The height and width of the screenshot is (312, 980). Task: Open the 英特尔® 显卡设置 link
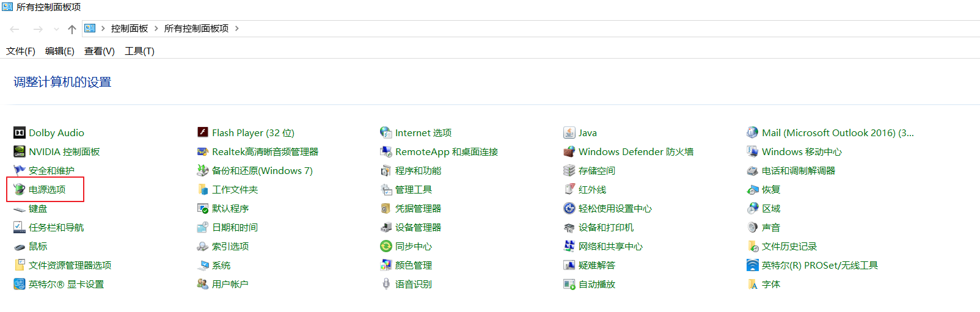coord(67,285)
